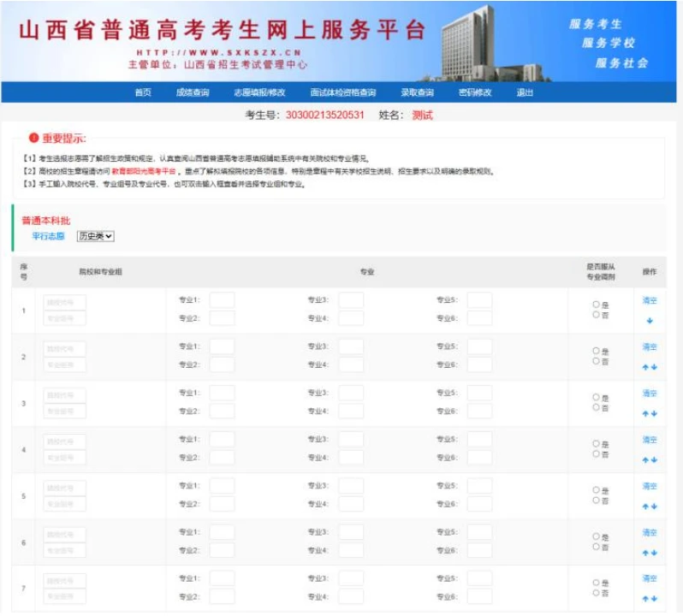Viewport: 683px width, 616px height.
Task: Click the move-down arrow in row 7
Action: tap(654, 599)
